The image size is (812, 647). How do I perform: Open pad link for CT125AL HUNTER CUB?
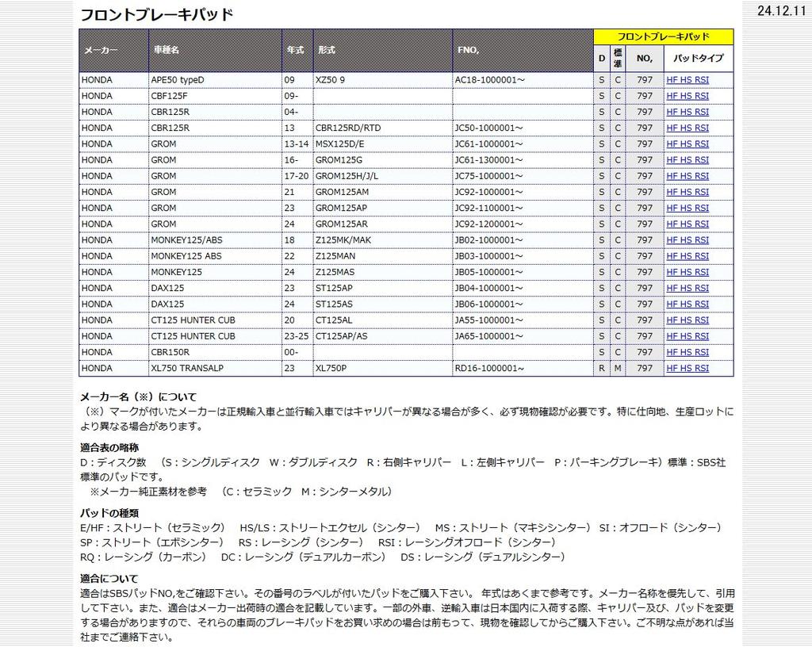688,320
